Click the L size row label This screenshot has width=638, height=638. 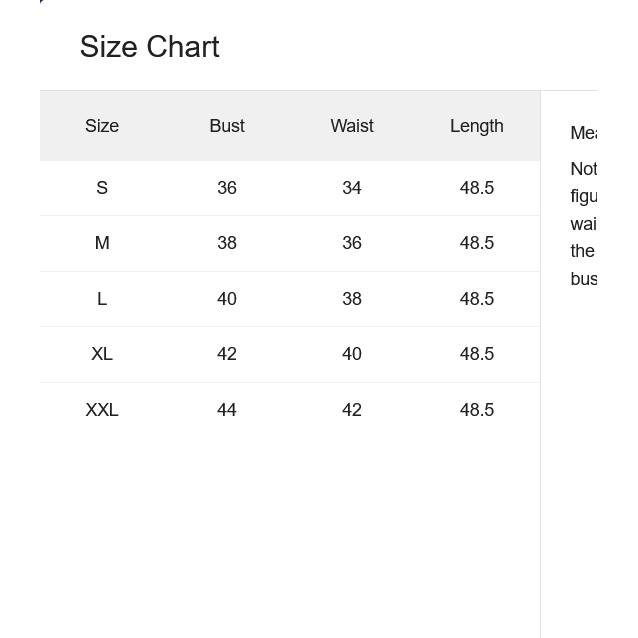click(x=102, y=299)
